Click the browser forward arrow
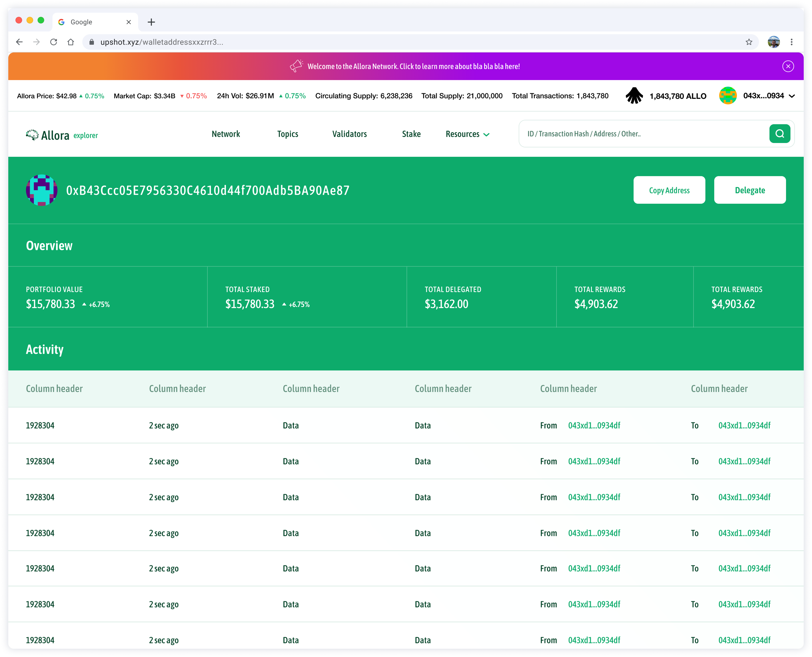Viewport: 812px width, 657px height. click(x=36, y=42)
